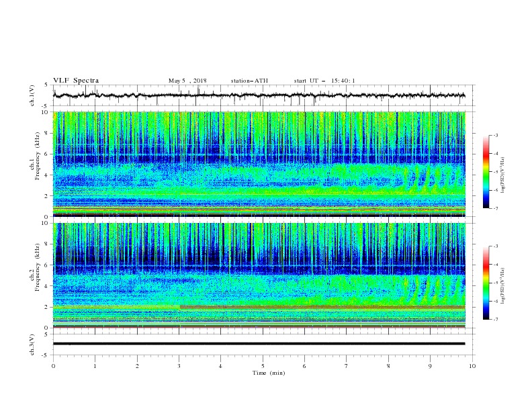532x411 pixels.
Task: Click time axis tick label "7"
Action: coord(347,366)
